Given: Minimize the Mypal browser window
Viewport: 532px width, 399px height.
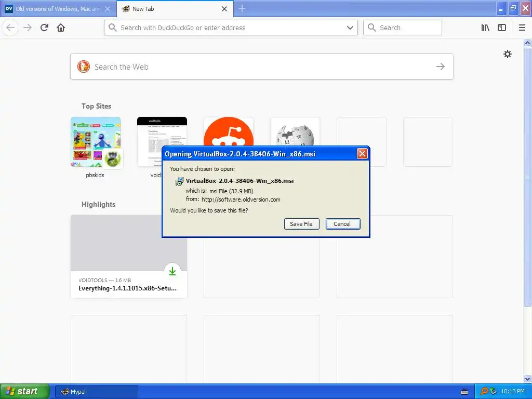Looking at the screenshot, I should (x=501, y=8).
